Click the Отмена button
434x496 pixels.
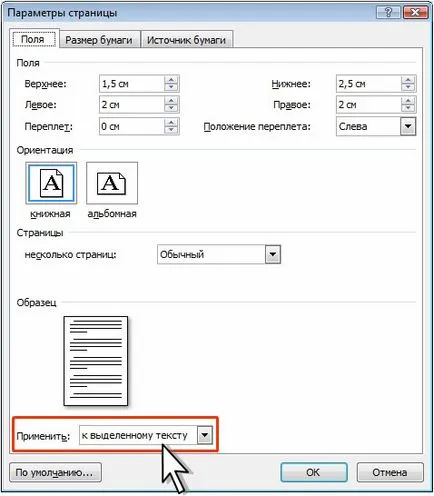point(390,472)
